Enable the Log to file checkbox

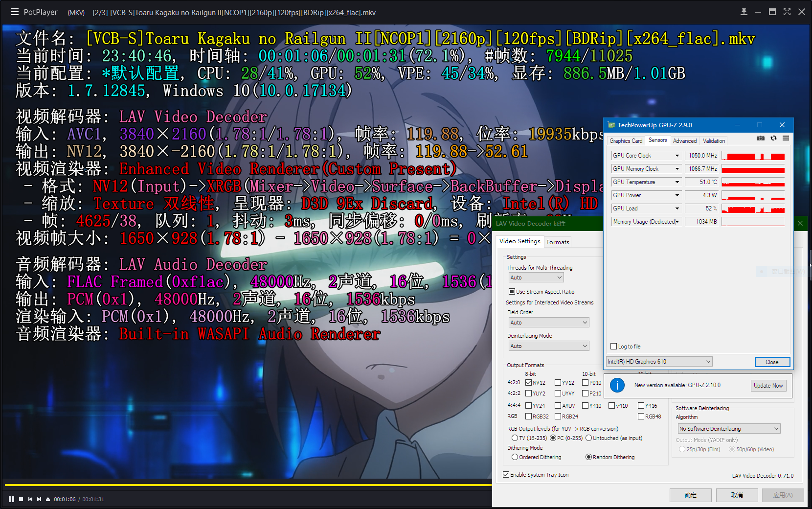[613, 347]
